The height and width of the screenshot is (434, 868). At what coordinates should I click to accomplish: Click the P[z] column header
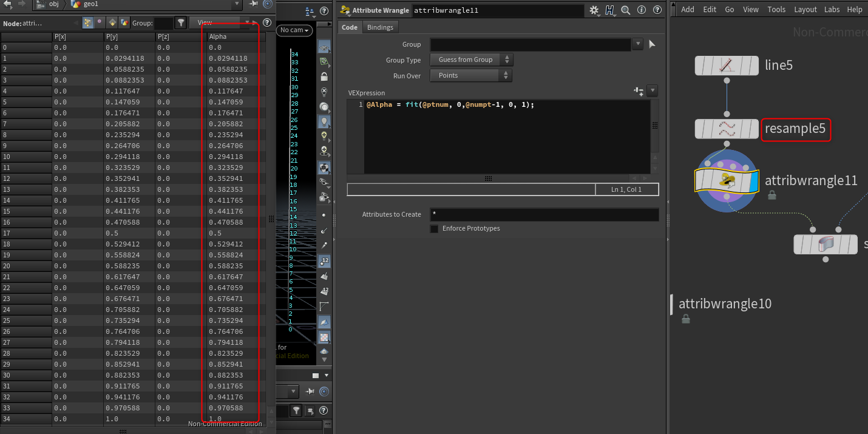pyautogui.click(x=180, y=36)
